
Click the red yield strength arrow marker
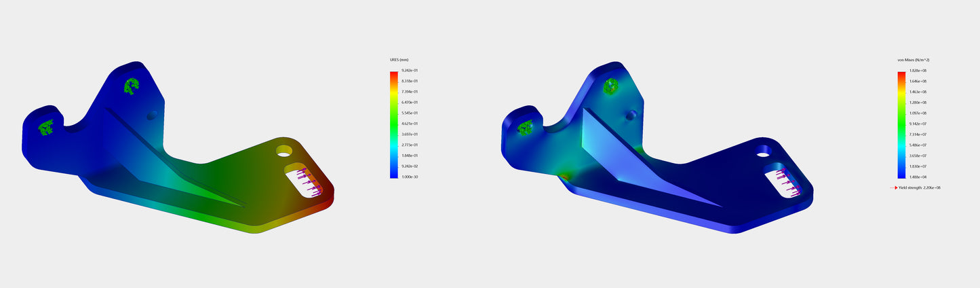coord(893,187)
